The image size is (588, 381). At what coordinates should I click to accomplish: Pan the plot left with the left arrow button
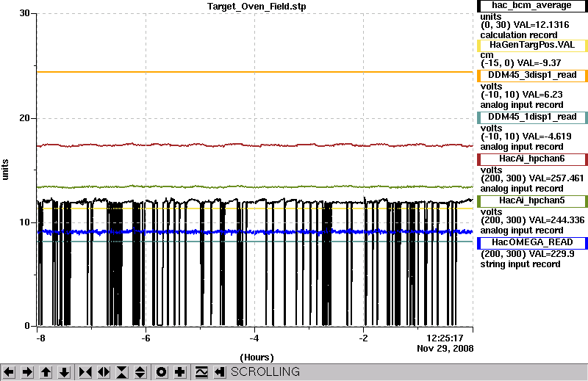pos(9,372)
